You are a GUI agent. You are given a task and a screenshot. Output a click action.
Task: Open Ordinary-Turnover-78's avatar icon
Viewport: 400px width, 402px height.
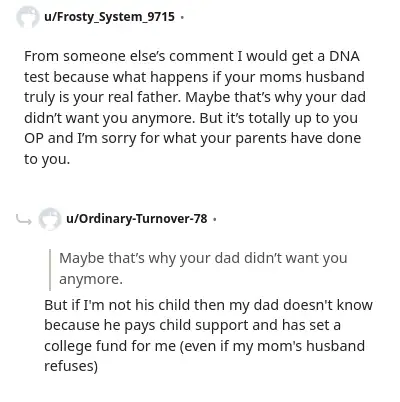pyautogui.click(x=50, y=219)
